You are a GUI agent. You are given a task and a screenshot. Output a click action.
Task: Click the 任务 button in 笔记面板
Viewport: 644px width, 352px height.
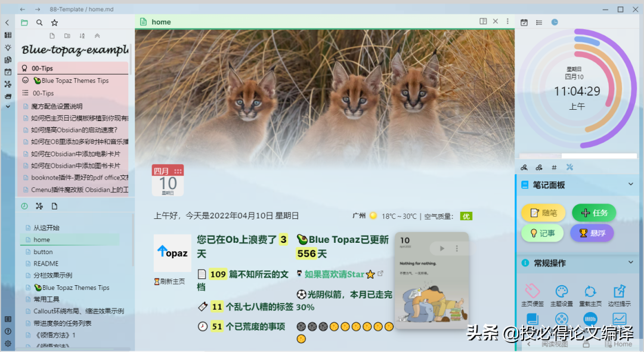(x=593, y=212)
